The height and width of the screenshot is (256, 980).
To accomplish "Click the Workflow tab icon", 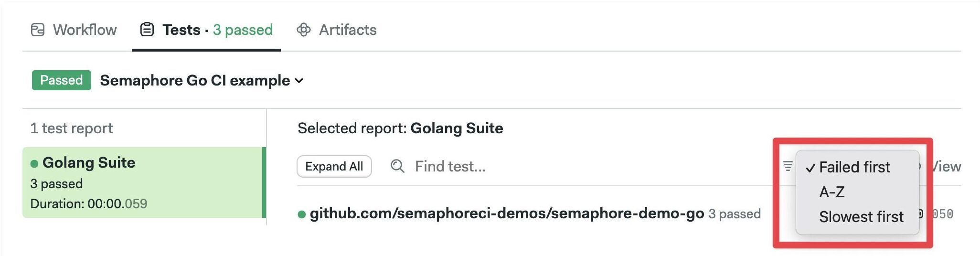I will coord(38,30).
